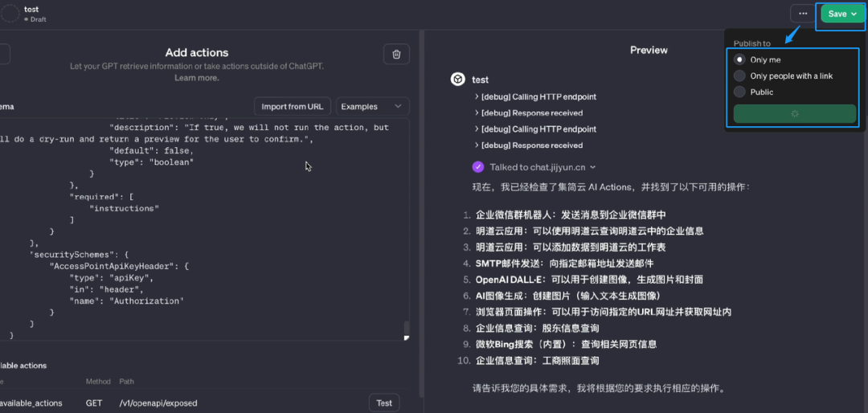Click Test button for available_actions

[384, 403]
